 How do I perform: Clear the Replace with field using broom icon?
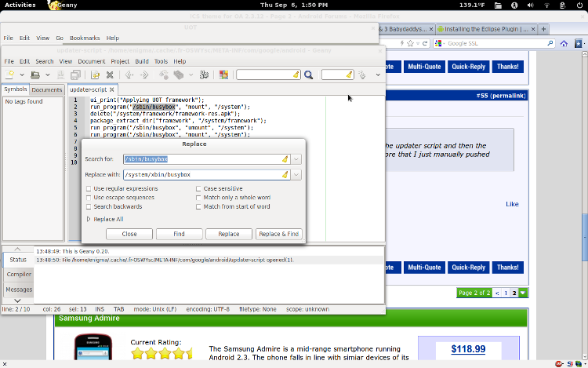(285, 174)
